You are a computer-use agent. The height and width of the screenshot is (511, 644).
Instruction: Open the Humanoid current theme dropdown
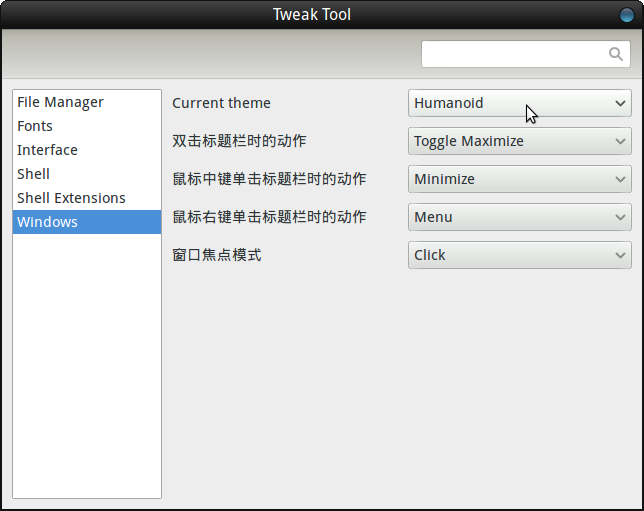[520, 103]
